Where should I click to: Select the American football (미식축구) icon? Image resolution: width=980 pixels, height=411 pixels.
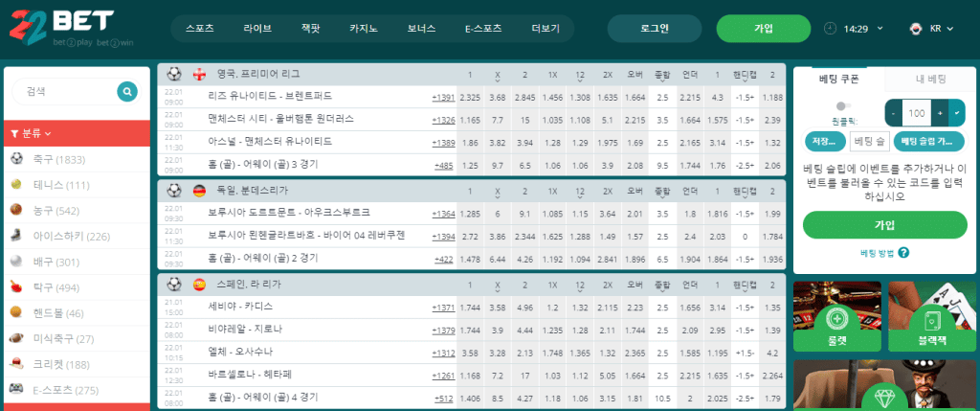click(x=17, y=338)
